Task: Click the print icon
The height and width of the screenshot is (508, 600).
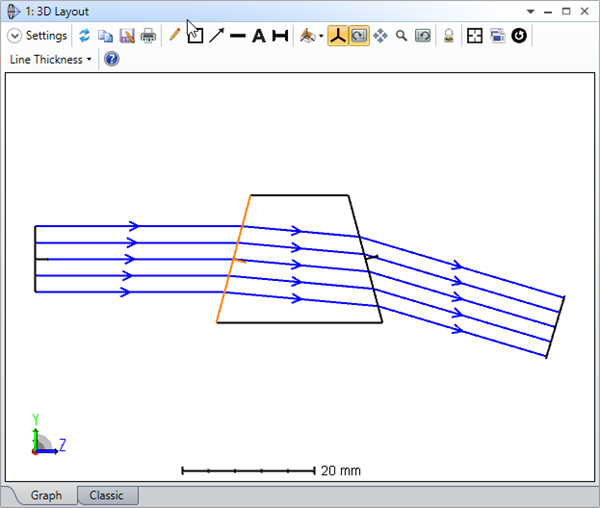Action: point(148,36)
